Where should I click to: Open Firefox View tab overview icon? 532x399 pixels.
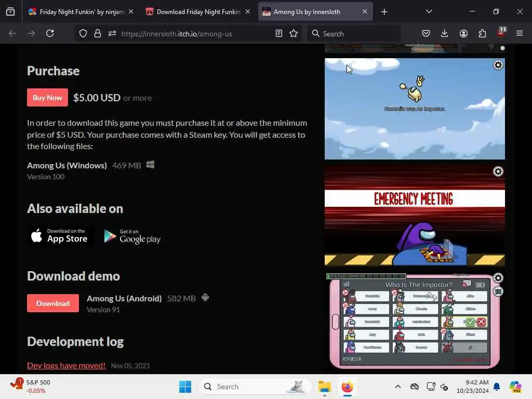10,12
